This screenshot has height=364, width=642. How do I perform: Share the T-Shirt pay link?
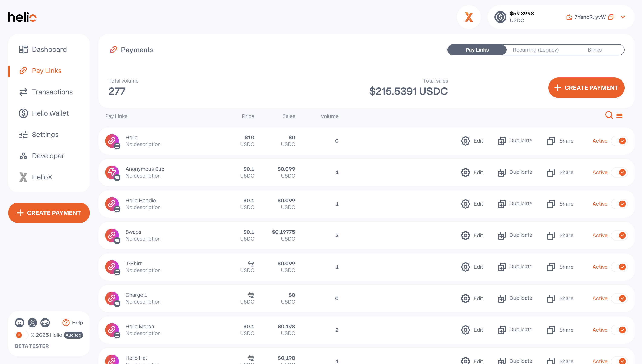coord(560,267)
